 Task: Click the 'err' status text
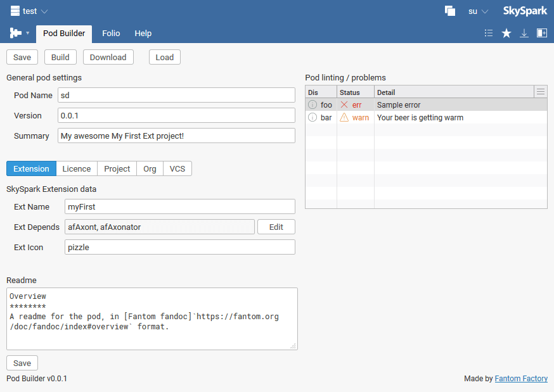click(357, 104)
